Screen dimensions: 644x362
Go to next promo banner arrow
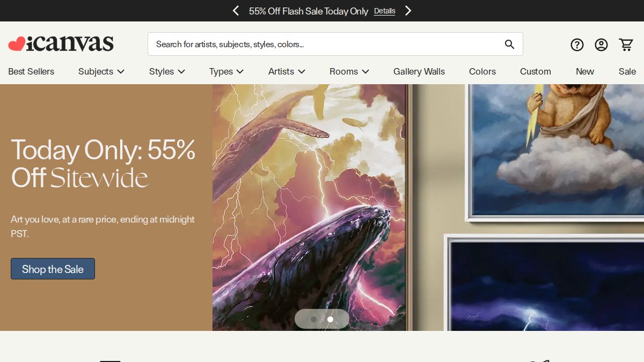(x=408, y=11)
